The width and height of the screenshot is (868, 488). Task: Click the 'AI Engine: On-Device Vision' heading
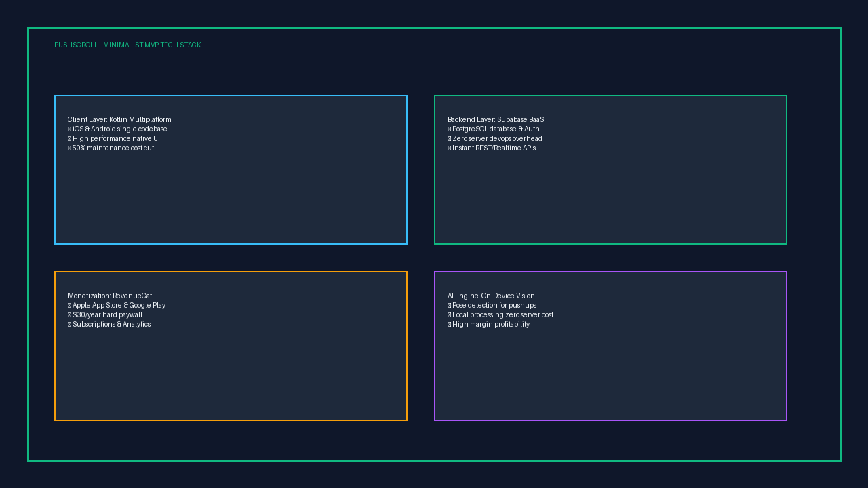point(491,296)
